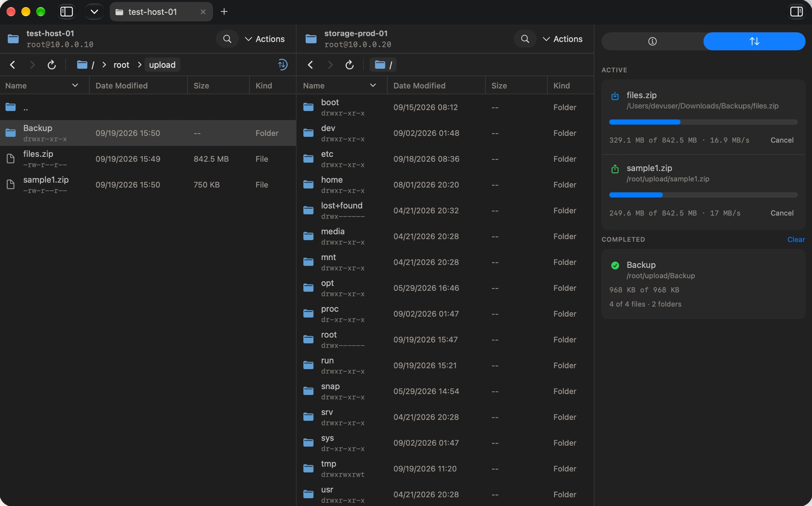Image resolution: width=812 pixels, height=506 pixels.
Task: Click the test-host-01 connection folder icon
Action: click(x=13, y=39)
